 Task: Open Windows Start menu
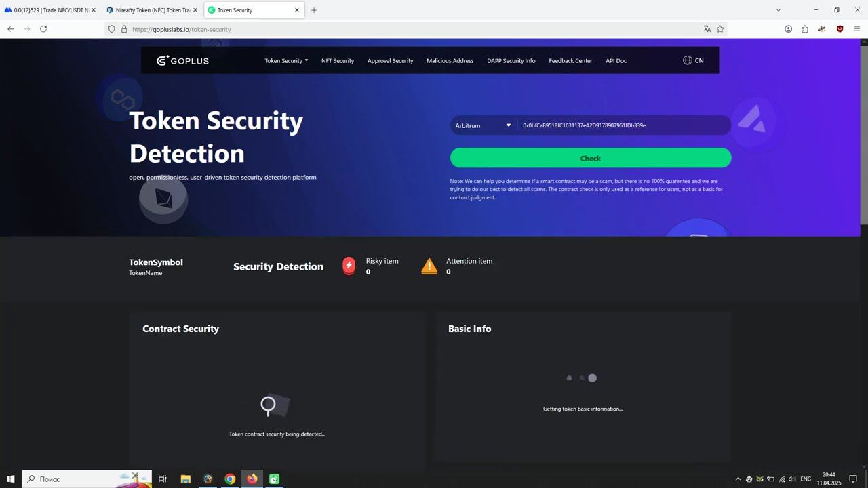(11, 479)
